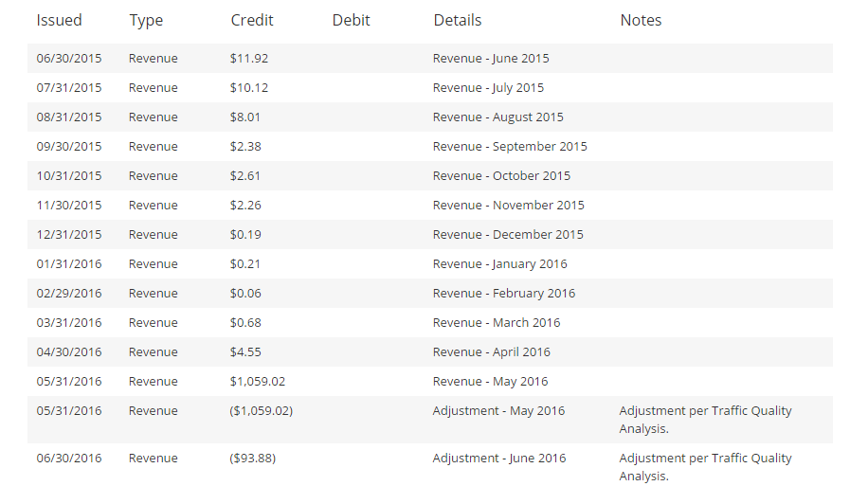The image size is (868, 504).
Task: Click the $0.06 credit amount
Action: pos(244,293)
